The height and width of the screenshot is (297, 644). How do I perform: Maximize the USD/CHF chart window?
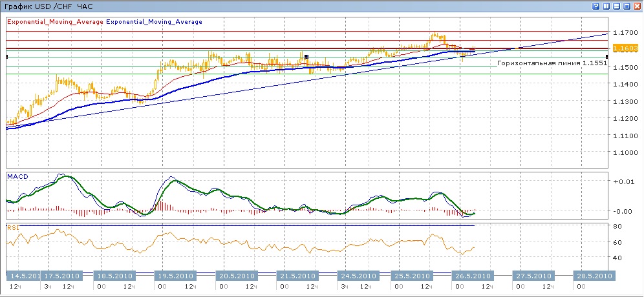[627, 6]
